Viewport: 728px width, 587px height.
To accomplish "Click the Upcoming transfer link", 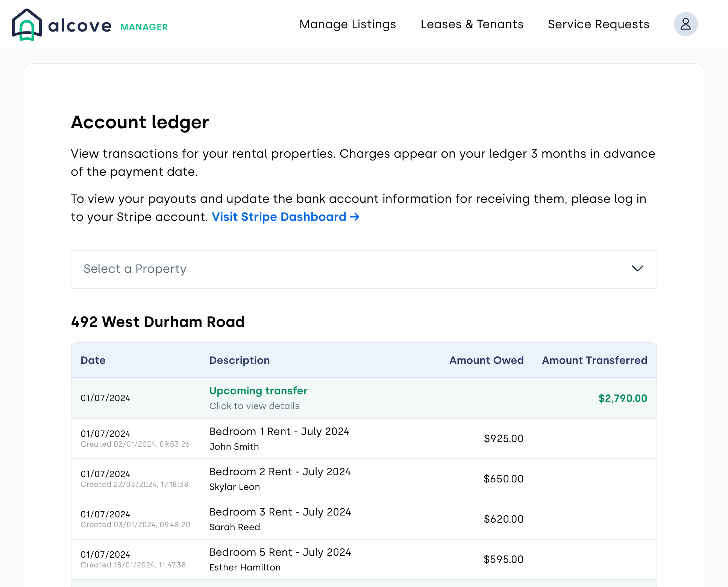I will pos(258,391).
